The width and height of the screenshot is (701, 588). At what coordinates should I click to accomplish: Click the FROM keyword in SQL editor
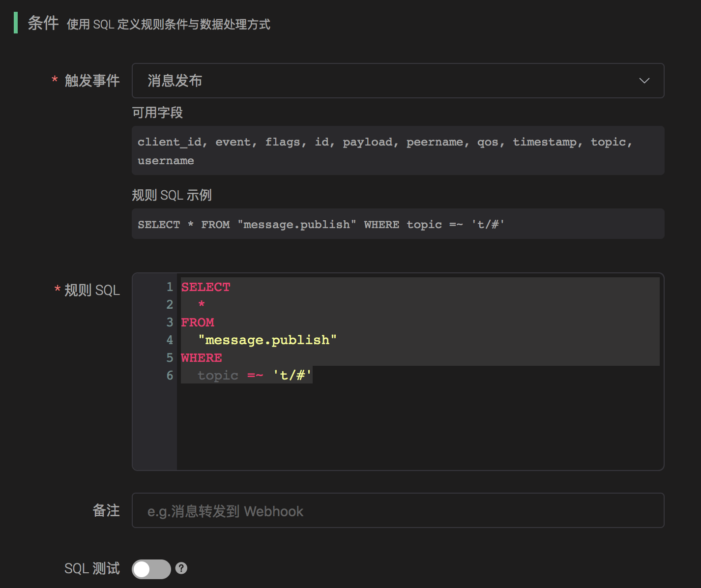coord(198,323)
